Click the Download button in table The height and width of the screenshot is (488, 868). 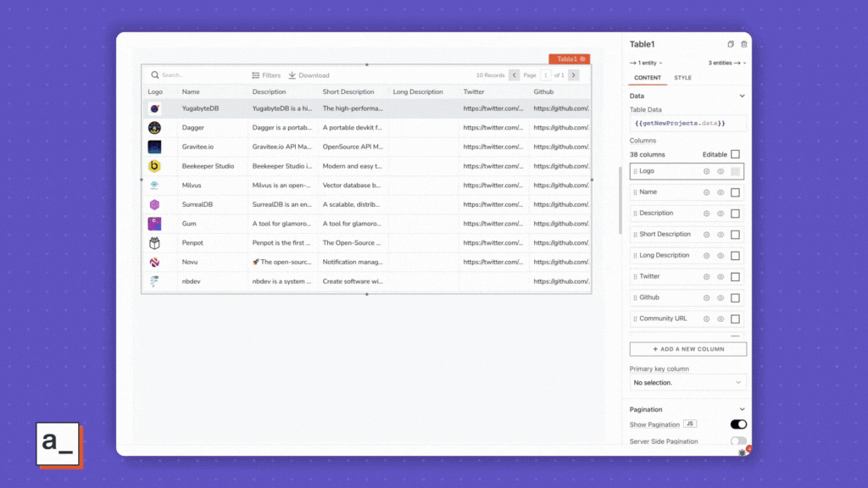(x=309, y=75)
